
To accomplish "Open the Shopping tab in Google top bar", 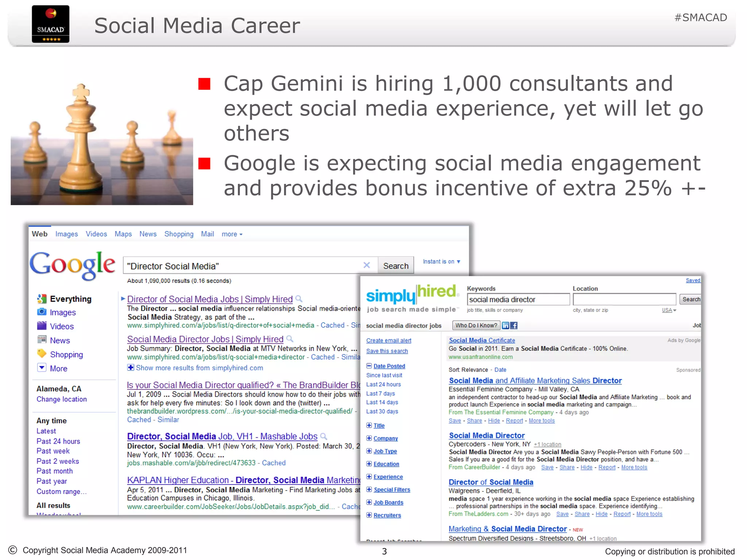I will point(179,234).
